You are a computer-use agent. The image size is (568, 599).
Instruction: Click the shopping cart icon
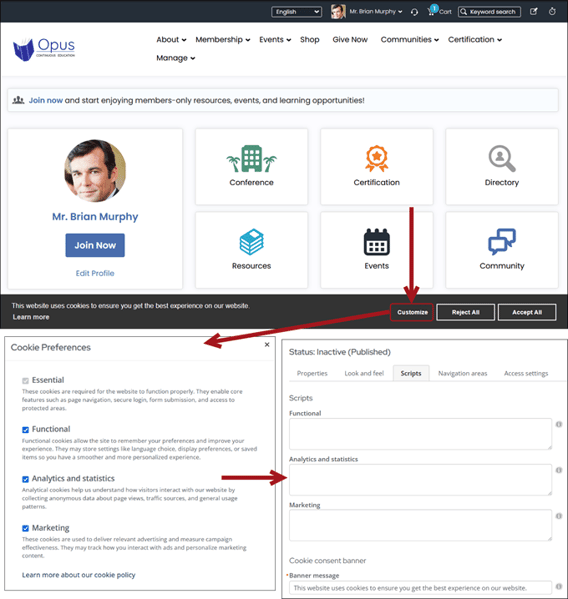tap(431, 11)
